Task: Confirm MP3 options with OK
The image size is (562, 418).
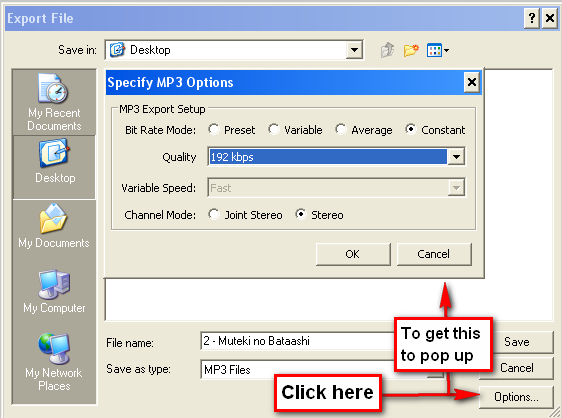Action: (x=353, y=254)
